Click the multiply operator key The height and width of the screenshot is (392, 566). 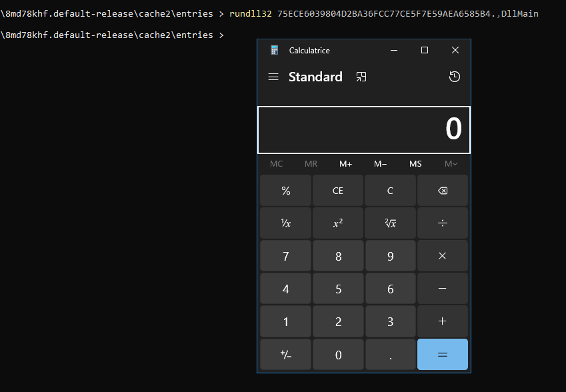442,256
